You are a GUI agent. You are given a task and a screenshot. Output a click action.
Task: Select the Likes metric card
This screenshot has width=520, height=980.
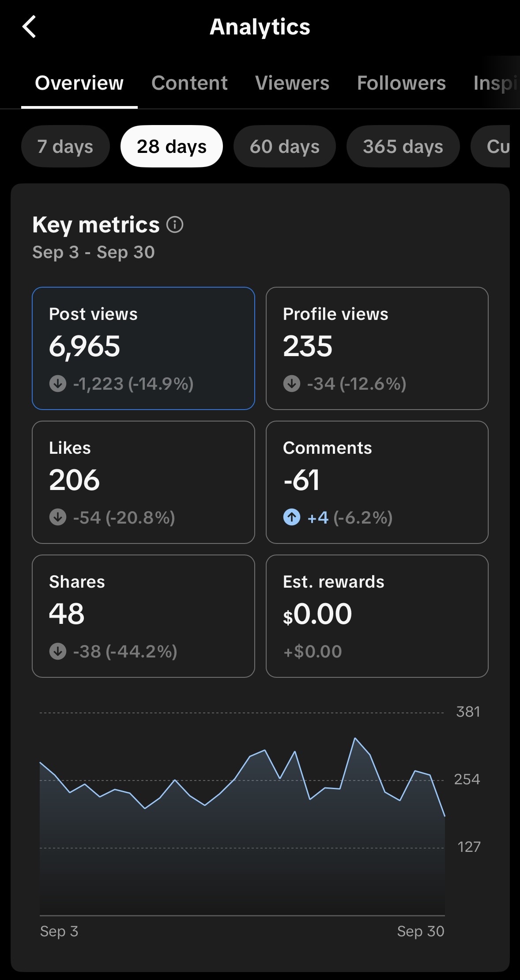143,482
